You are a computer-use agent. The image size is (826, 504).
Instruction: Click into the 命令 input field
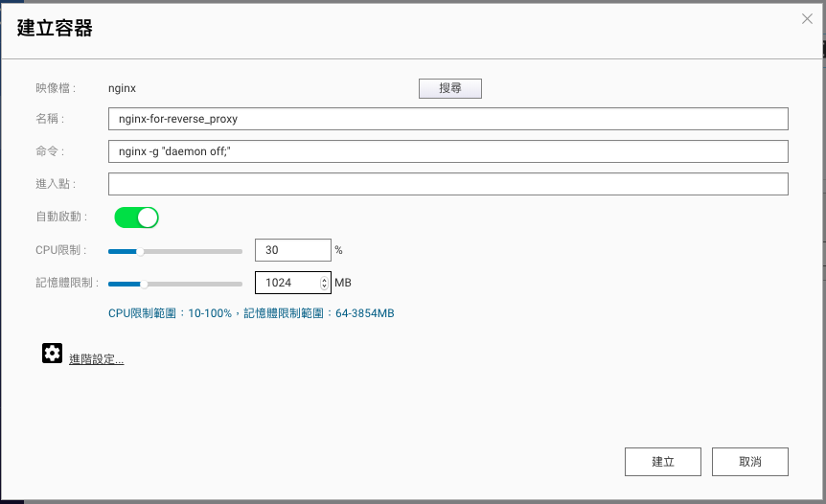[x=447, y=151]
